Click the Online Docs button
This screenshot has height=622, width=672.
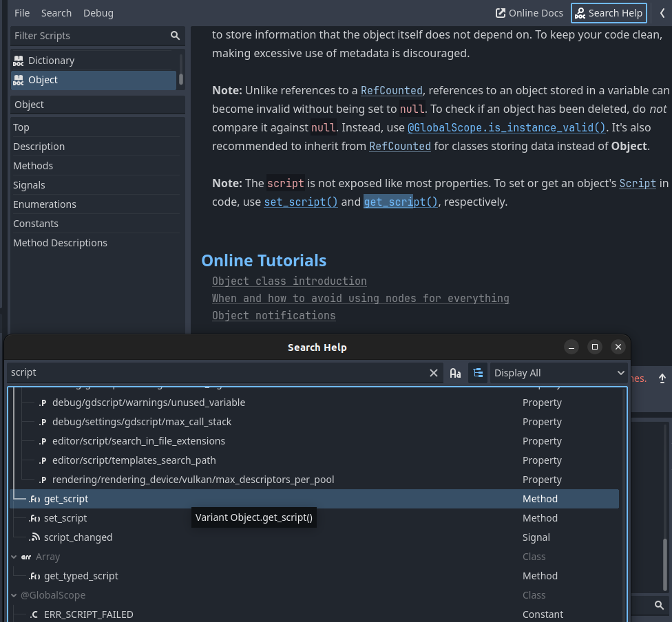pyautogui.click(x=530, y=13)
